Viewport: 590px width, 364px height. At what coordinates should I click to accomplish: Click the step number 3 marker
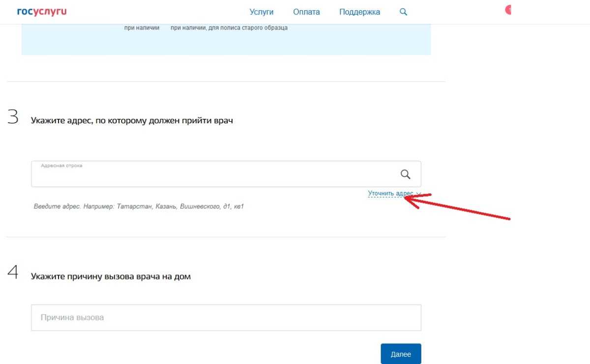(x=13, y=118)
